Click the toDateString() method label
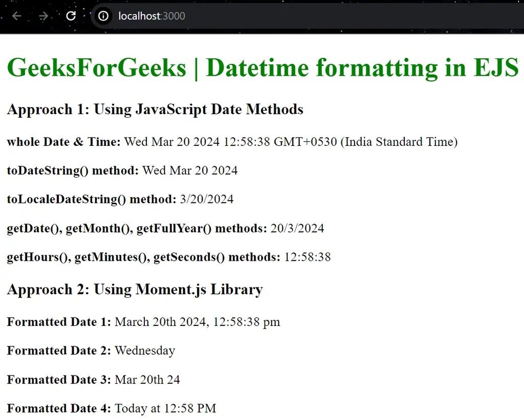The image size is (524, 420). [x=73, y=171]
